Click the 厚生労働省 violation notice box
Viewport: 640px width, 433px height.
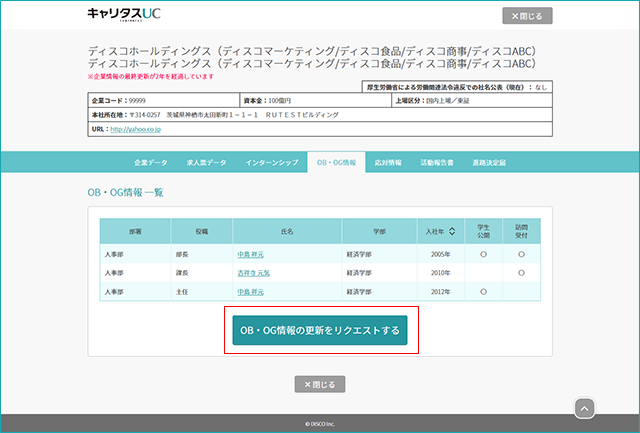457,87
